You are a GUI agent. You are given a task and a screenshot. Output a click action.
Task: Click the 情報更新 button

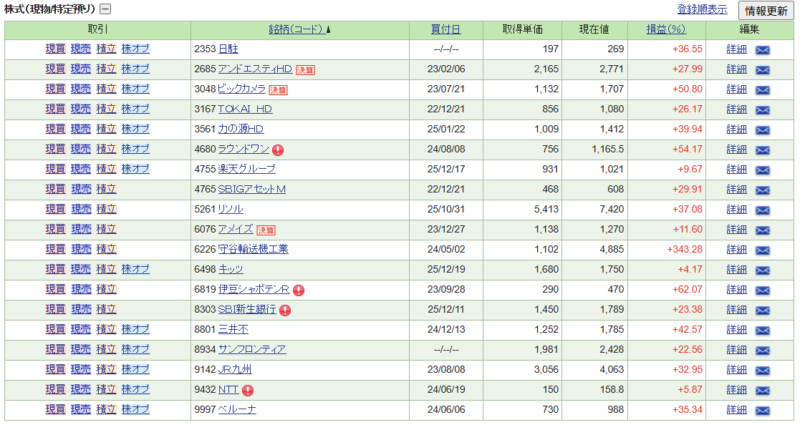point(765,11)
